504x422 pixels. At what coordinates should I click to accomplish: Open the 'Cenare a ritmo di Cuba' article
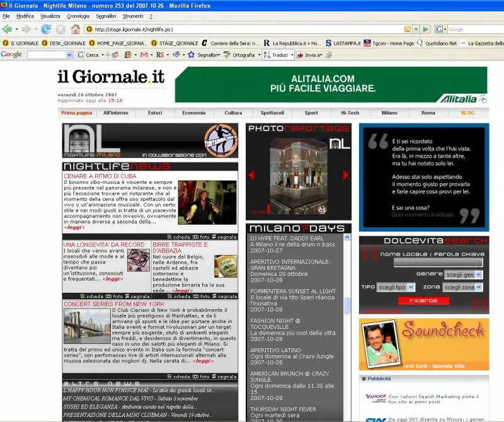[x=100, y=176]
